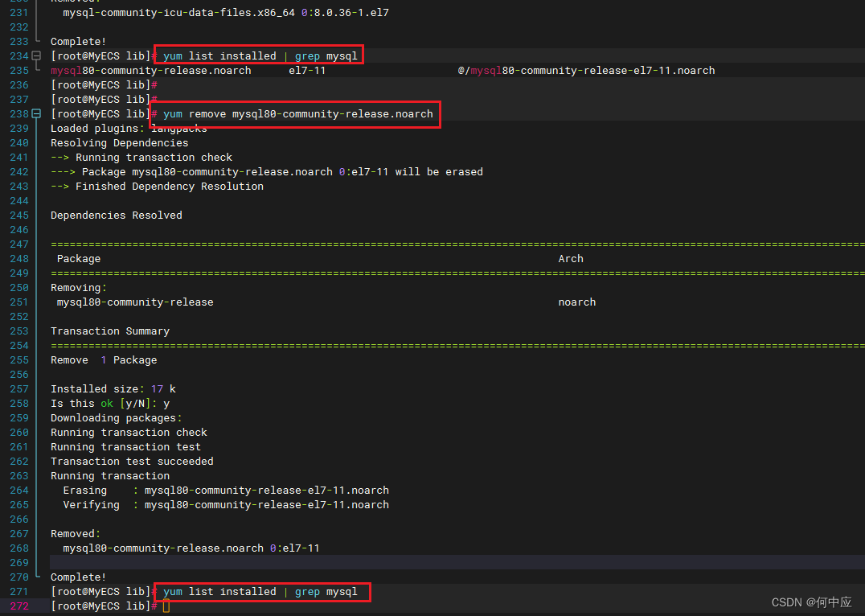865x616 pixels.
Task: Click 'mysql80-community-release.noarch 0:el7-11' on line 268
Action: (191, 548)
